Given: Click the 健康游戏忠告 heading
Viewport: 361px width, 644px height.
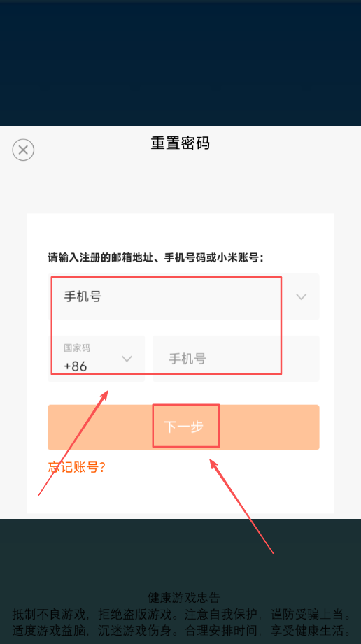Looking at the screenshot, I should (184, 596).
